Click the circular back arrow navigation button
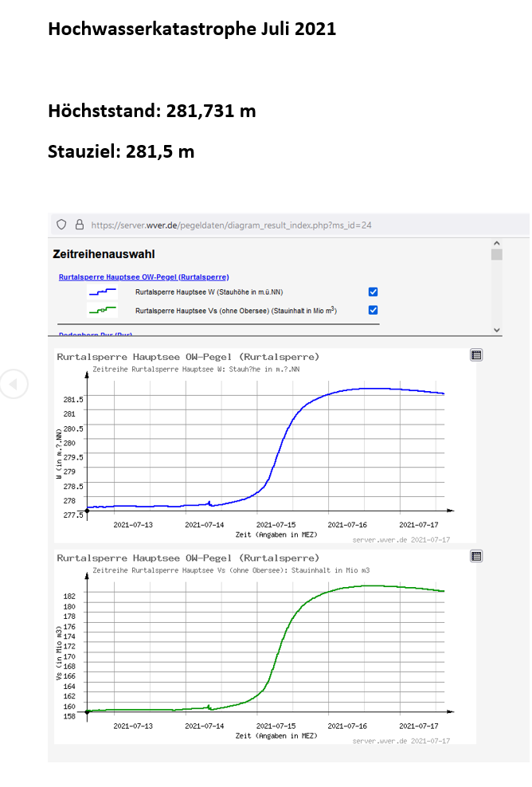 click(x=14, y=384)
